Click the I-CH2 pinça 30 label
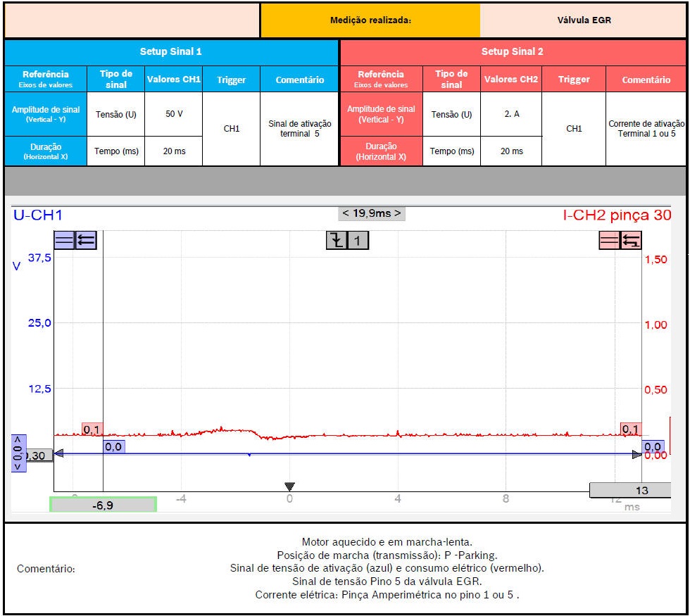The image size is (690, 616). click(x=617, y=215)
